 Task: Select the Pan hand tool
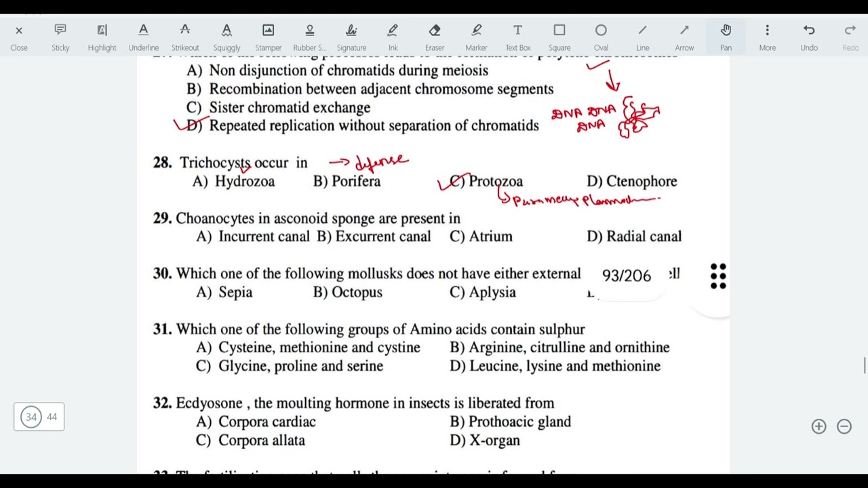[726, 37]
